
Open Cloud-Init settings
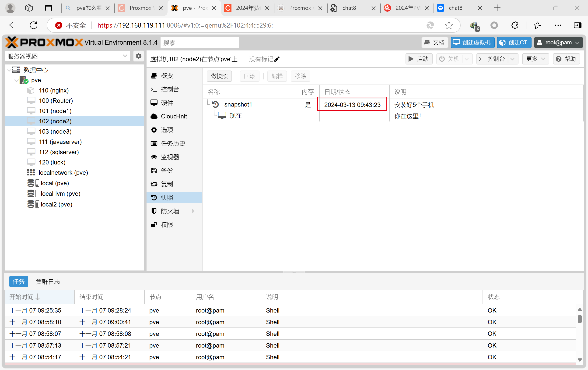(174, 116)
